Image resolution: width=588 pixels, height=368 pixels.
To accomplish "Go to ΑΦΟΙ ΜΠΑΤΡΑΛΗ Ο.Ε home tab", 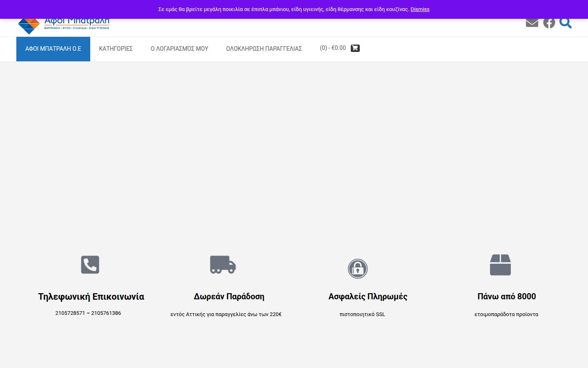I will pyautogui.click(x=53, y=49).
